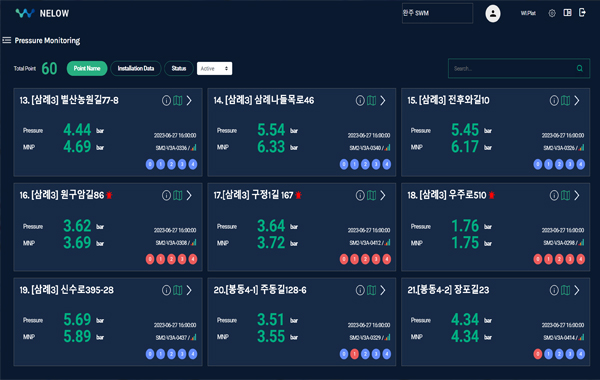Show info for point 20 주동길128-6
This screenshot has width=600, height=380.
(x=360, y=290)
